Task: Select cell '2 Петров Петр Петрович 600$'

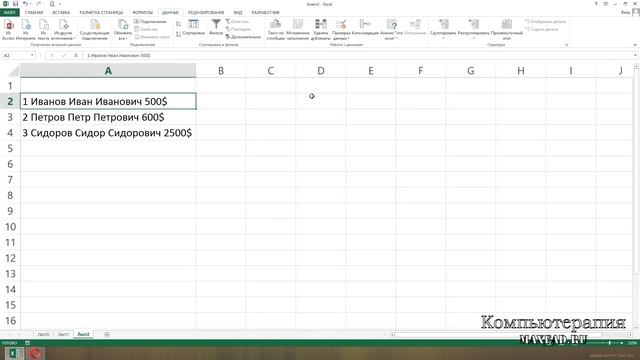Action: click(x=108, y=117)
